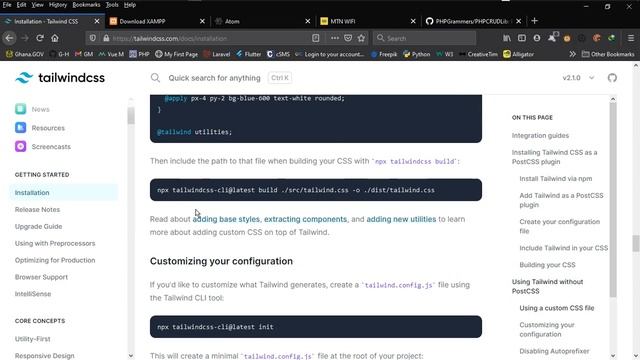Open the Tools menu
This screenshot has height=360, width=640.
pyautogui.click(x=112, y=5)
